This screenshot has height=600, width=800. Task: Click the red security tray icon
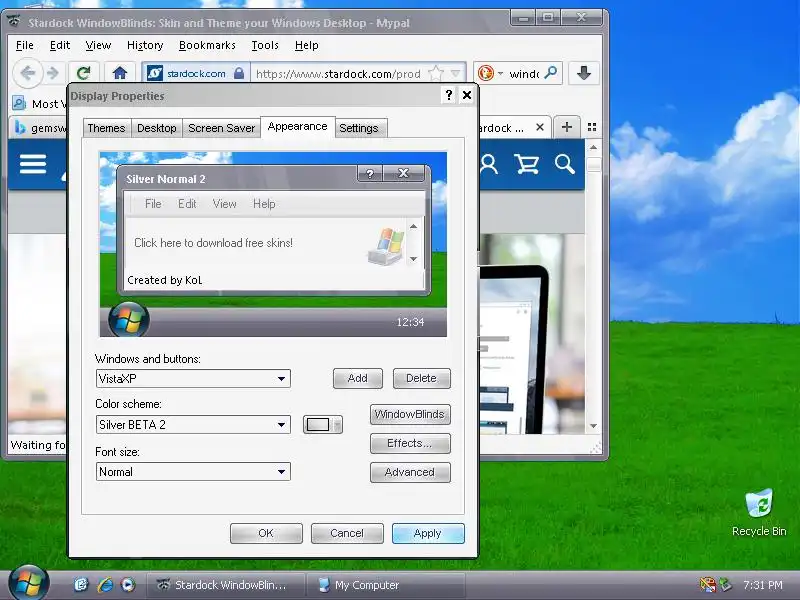tap(707, 585)
